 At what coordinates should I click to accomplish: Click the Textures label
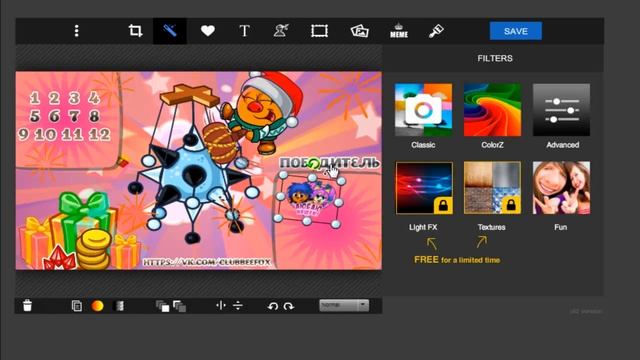tap(491, 227)
